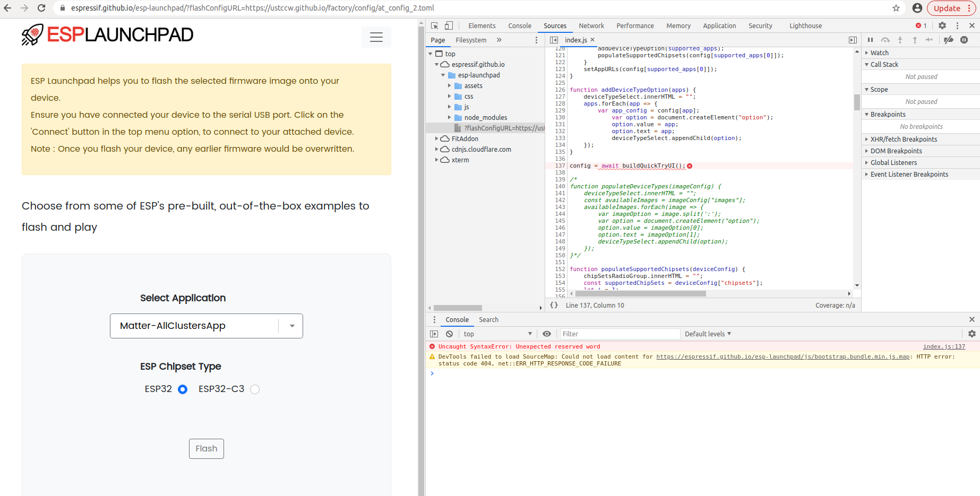Open DevTools settings gear icon
Image resolution: width=980 pixels, height=496 pixels.
click(x=942, y=25)
